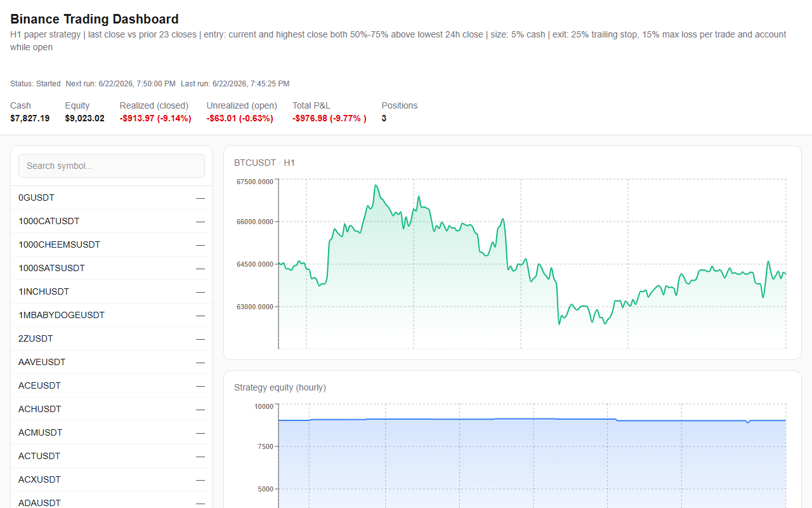Click the 67500.0000 price axis label
Viewport: 812px width, 508px height.
coord(254,182)
